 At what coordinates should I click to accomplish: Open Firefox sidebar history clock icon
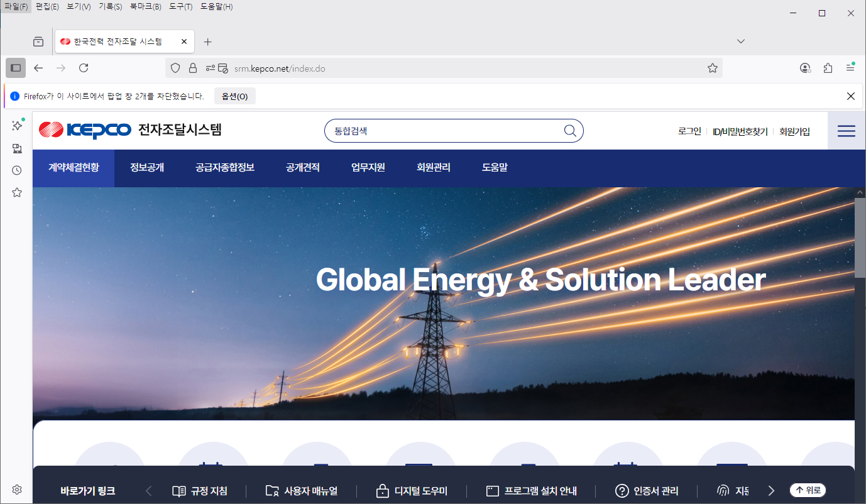17,170
